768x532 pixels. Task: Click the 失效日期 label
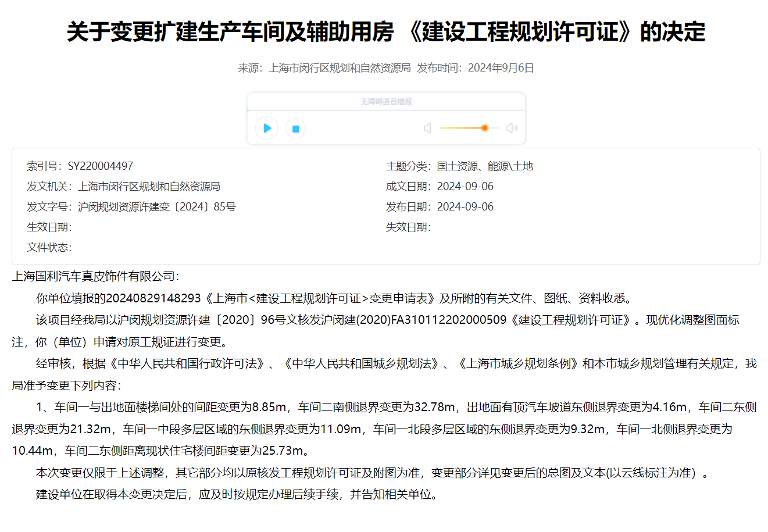click(x=408, y=227)
